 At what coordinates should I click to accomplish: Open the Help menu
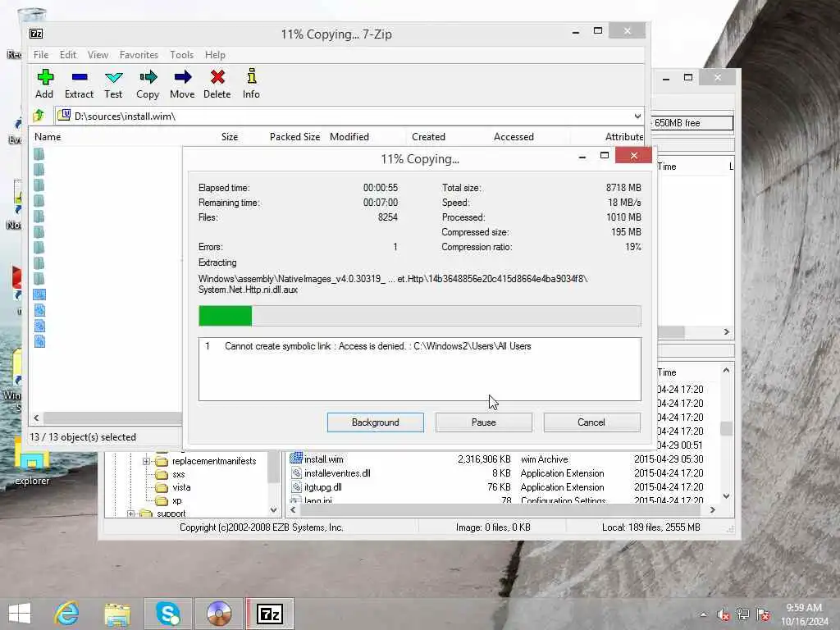click(215, 55)
